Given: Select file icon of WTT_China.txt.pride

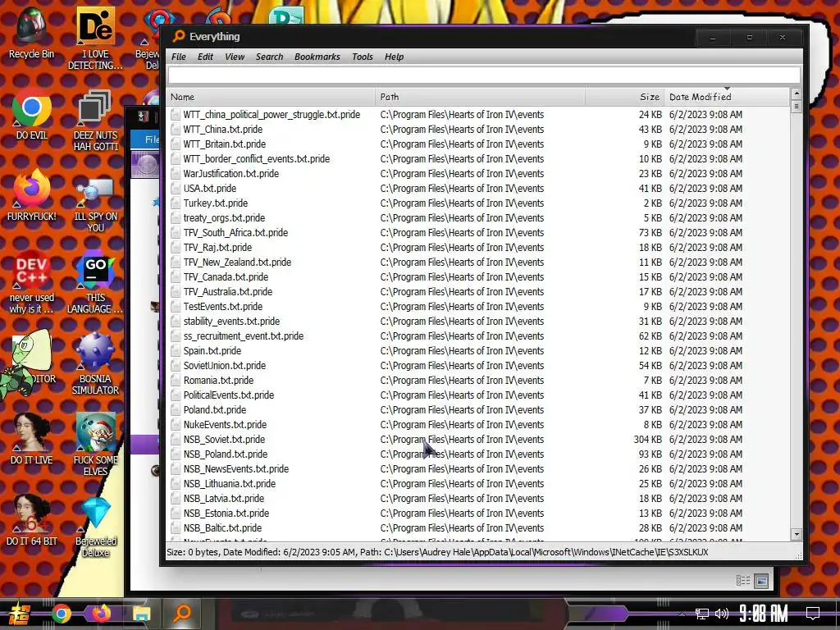Looking at the screenshot, I should pos(176,129).
